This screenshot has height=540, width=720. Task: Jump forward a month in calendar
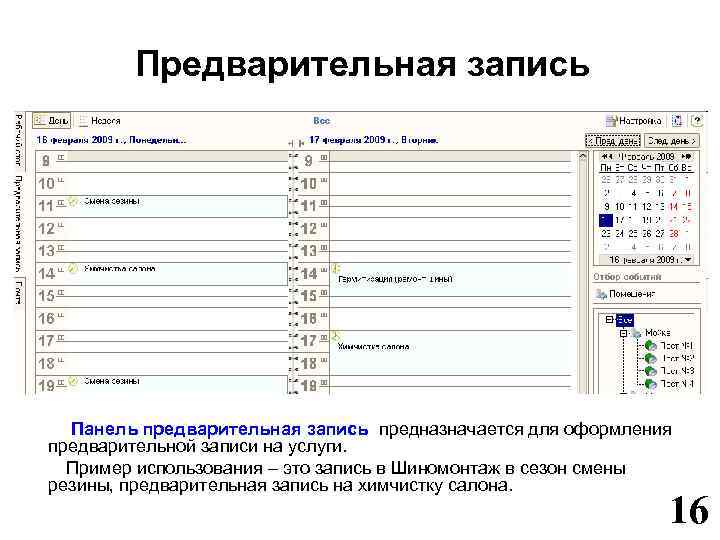(686, 157)
